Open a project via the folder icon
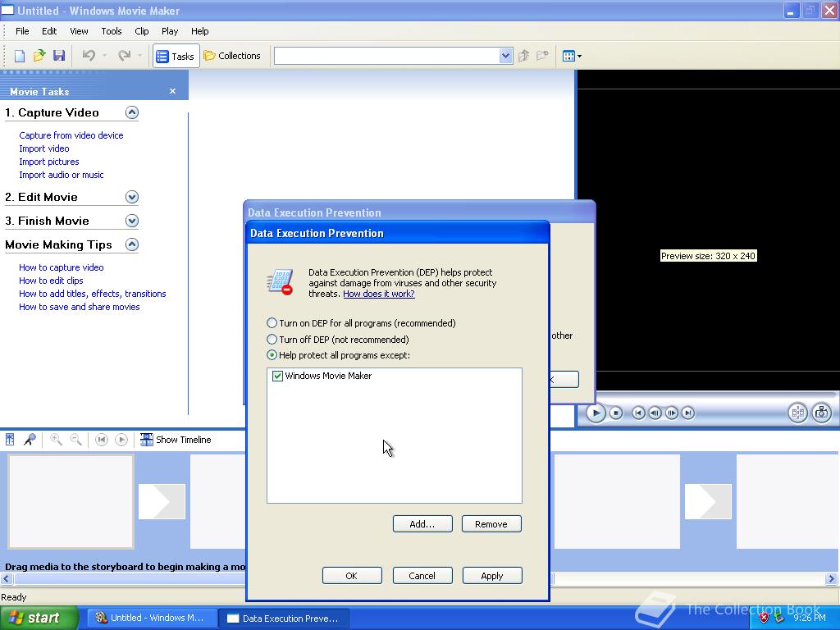This screenshot has height=630, width=840. 39,56
